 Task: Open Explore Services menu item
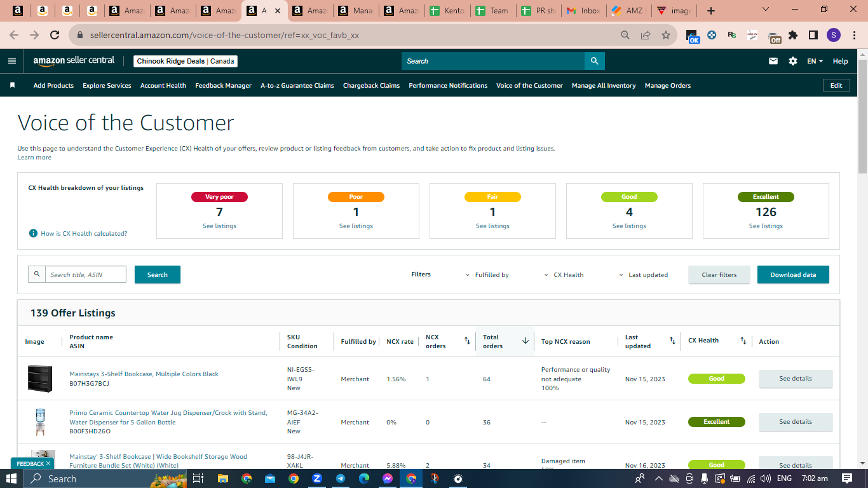(107, 85)
